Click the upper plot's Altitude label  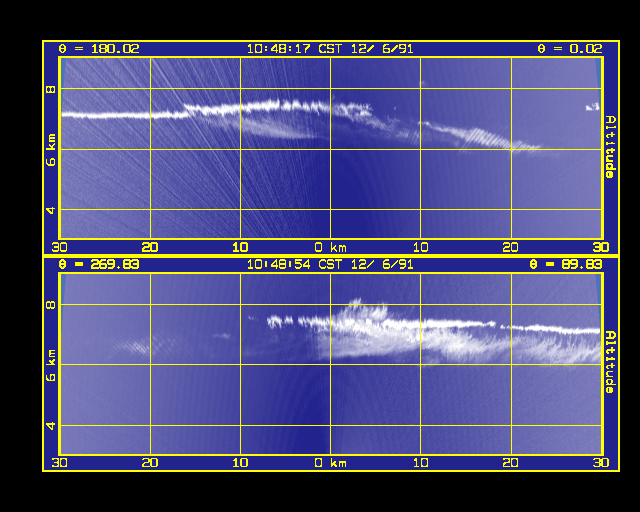(x=610, y=147)
